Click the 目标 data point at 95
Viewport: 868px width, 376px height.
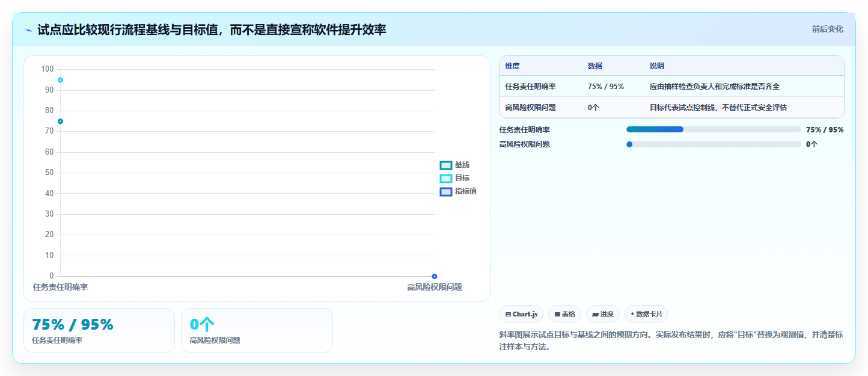tap(60, 80)
